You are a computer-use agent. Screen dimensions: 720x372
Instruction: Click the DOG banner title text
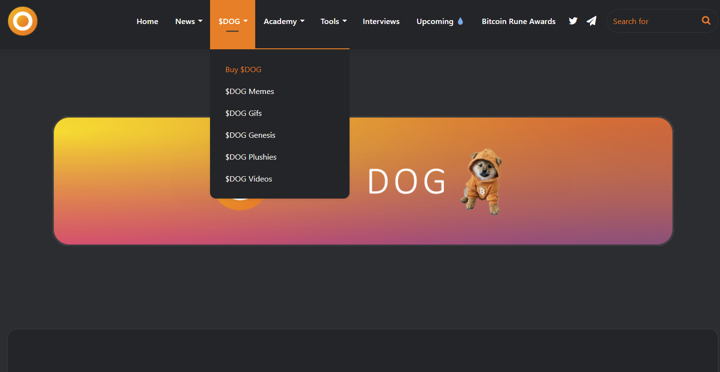click(406, 182)
